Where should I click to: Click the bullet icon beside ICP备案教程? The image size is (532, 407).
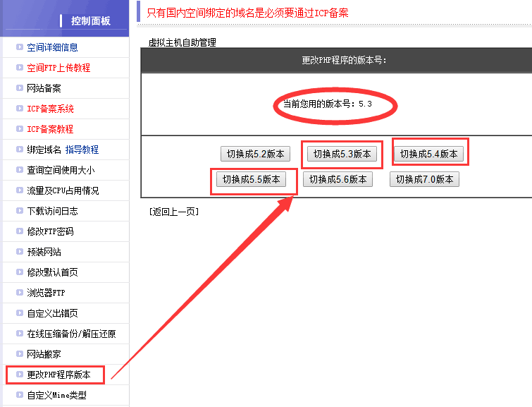click(x=20, y=129)
